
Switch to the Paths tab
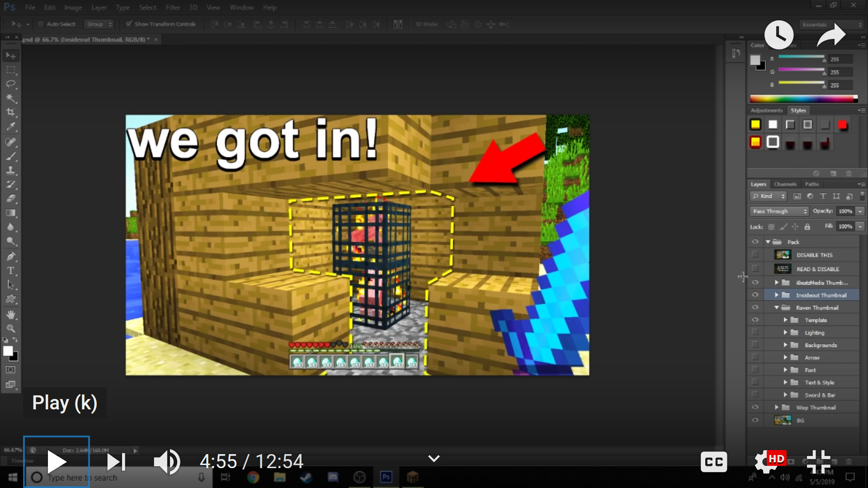(x=811, y=184)
